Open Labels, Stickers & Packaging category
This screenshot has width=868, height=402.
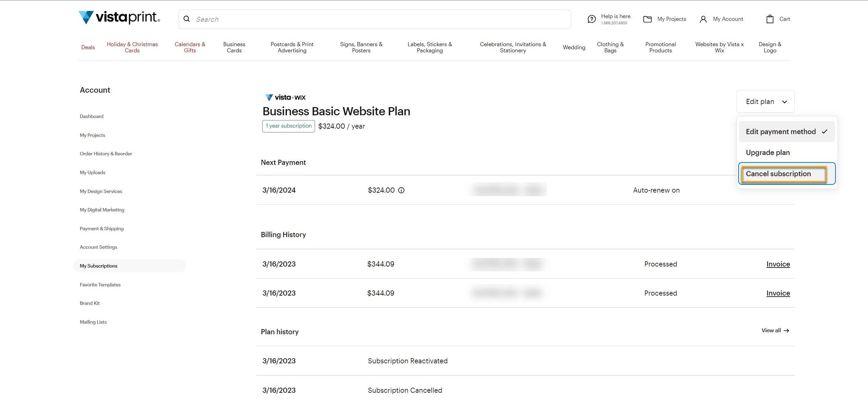[x=430, y=47]
